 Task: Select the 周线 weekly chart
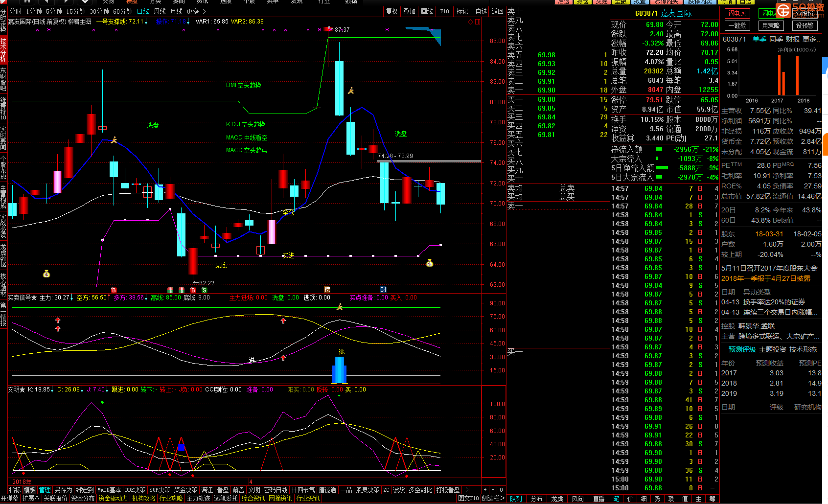click(x=160, y=11)
